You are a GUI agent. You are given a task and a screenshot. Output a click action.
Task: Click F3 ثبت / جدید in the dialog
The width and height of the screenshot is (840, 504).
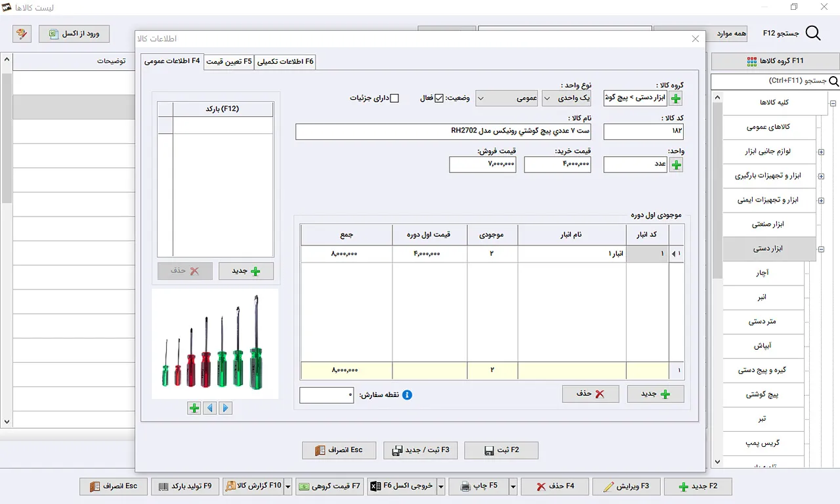tap(421, 450)
